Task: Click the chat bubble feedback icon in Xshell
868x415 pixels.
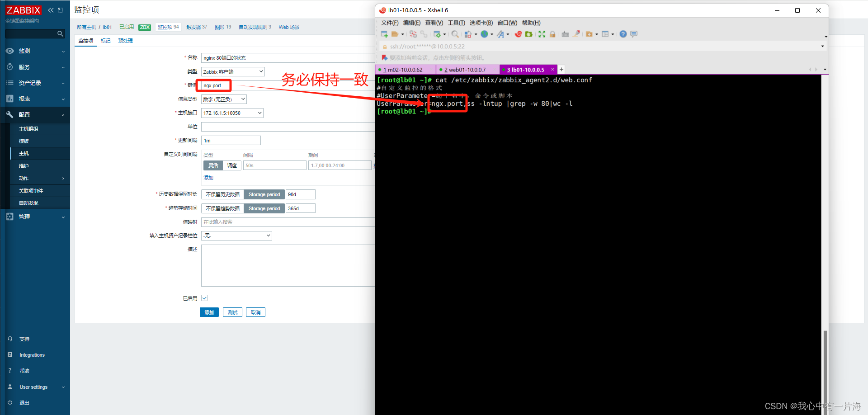Action: click(x=634, y=34)
